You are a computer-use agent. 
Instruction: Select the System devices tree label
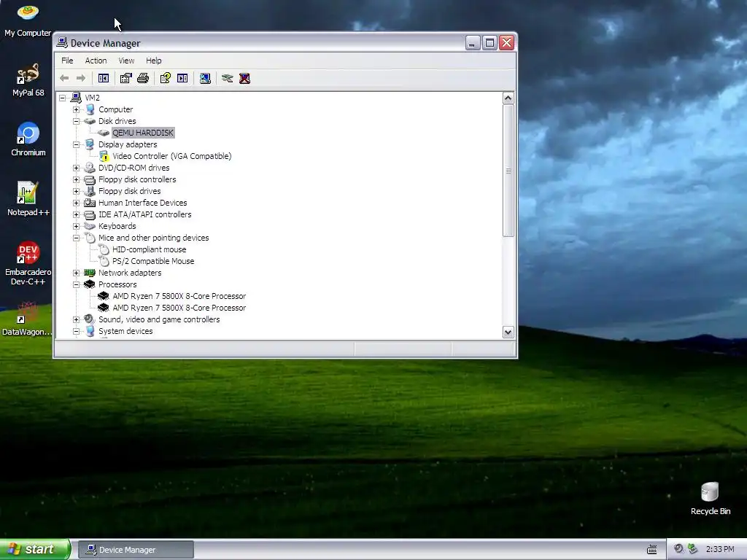[125, 332]
